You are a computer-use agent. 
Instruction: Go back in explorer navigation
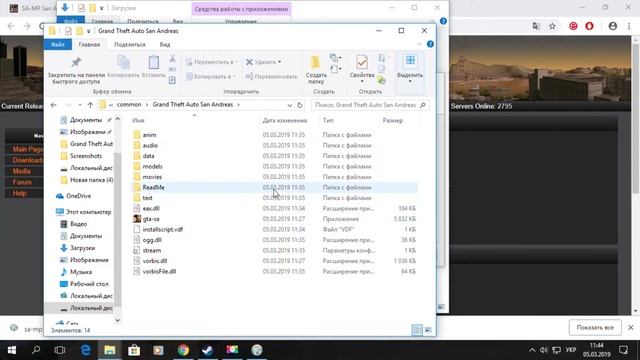pyautogui.click(x=53, y=105)
